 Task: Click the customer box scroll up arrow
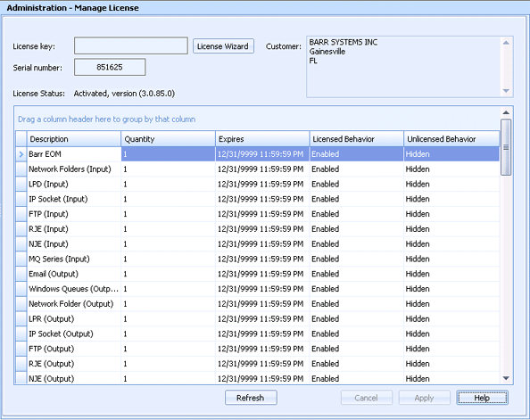tap(506, 43)
